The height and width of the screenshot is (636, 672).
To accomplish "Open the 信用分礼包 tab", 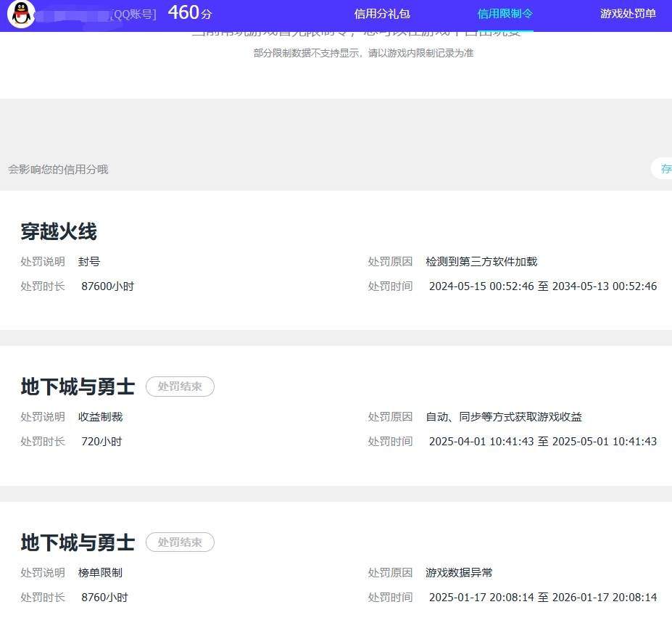I will [x=382, y=14].
